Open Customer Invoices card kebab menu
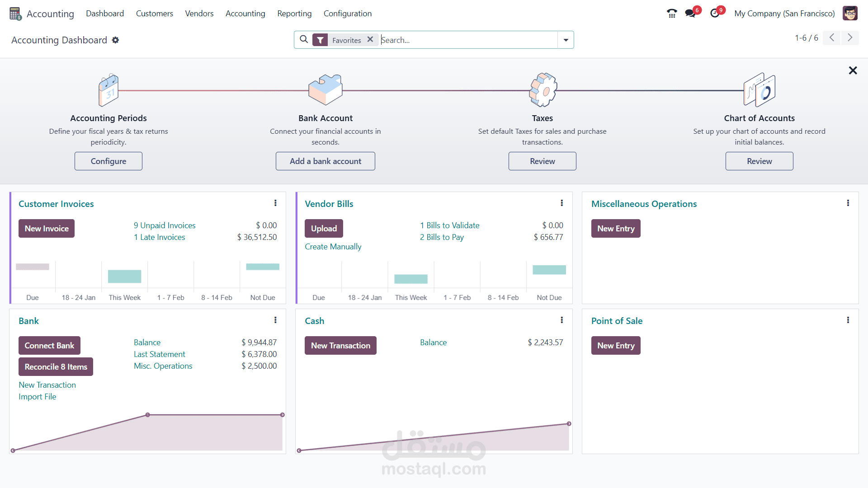868x488 pixels. [x=275, y=203]
